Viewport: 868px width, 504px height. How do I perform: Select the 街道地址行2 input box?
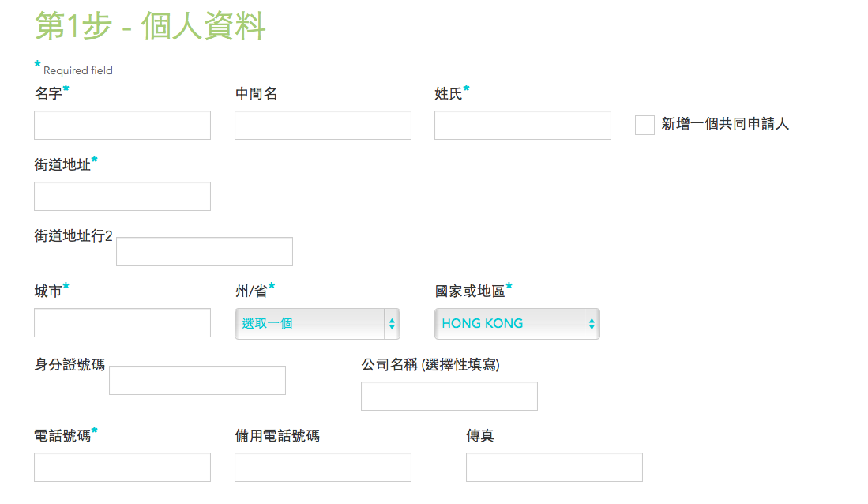[x=205, y=252]
